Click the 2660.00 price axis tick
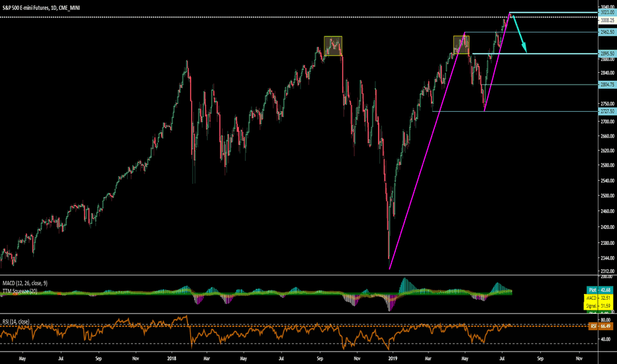Image resolution: width=617 pixels, height=364 pixels. pos(608,136)
